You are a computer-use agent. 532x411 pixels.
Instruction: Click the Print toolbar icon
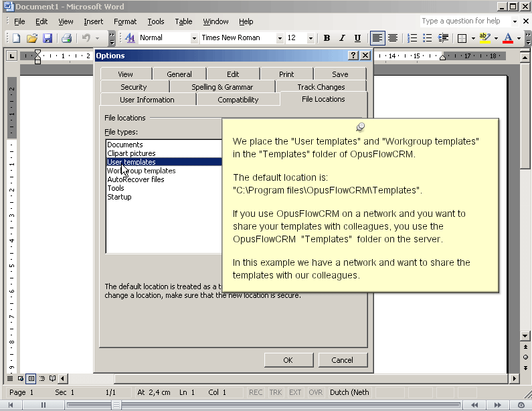click(x=66, y=38)
